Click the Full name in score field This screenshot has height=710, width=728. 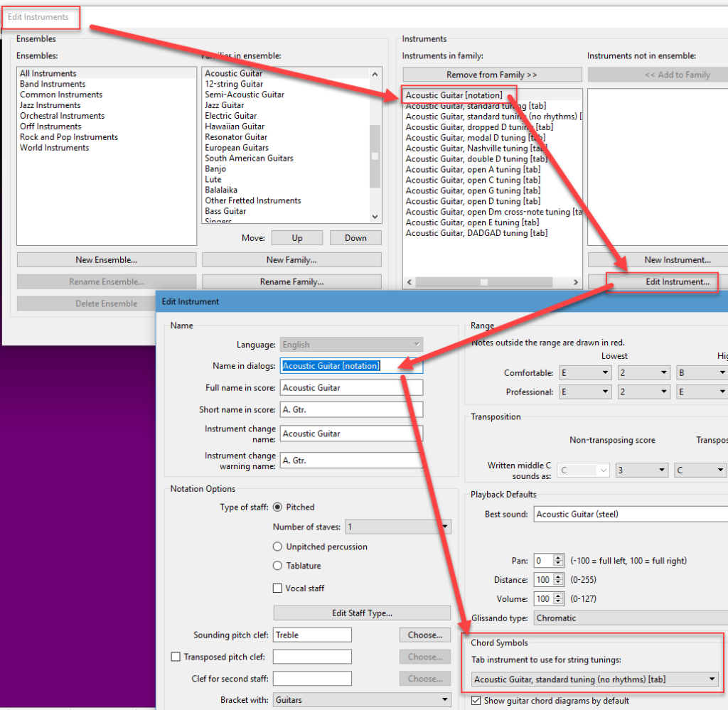(x=351, y=388)
